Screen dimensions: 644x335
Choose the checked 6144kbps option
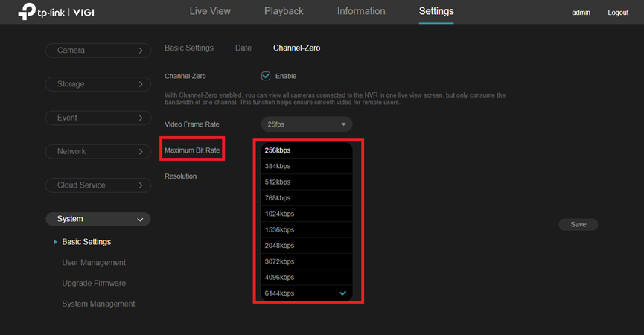307,293
